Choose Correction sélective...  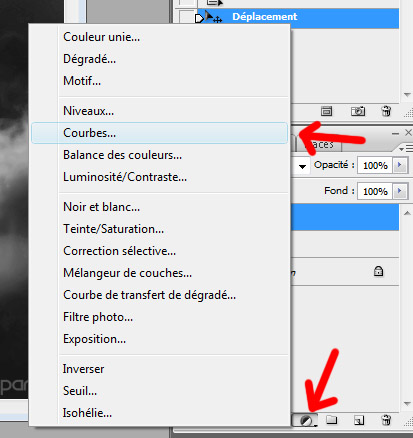[119, 251]
